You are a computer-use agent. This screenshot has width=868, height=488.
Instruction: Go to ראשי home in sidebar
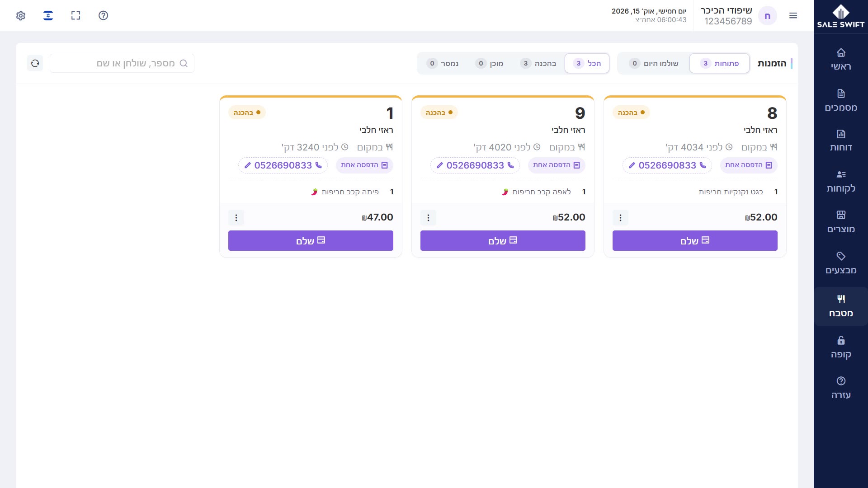point(841,60)
